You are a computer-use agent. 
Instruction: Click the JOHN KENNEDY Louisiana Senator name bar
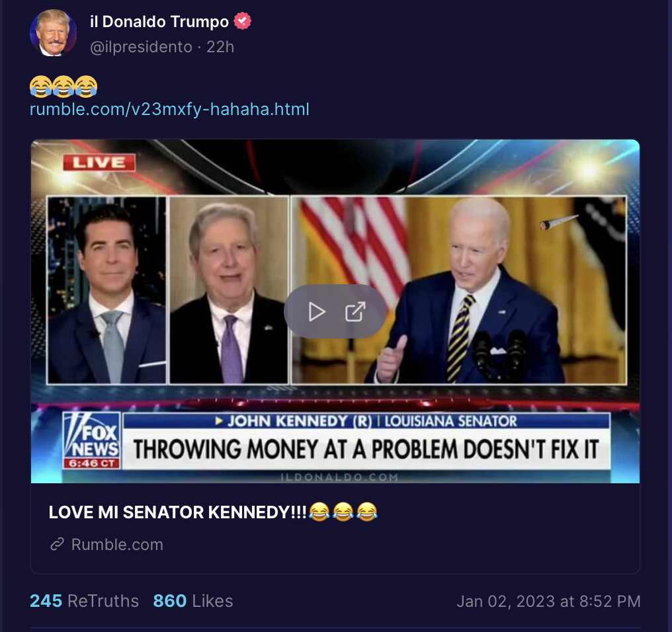[366, 420]
